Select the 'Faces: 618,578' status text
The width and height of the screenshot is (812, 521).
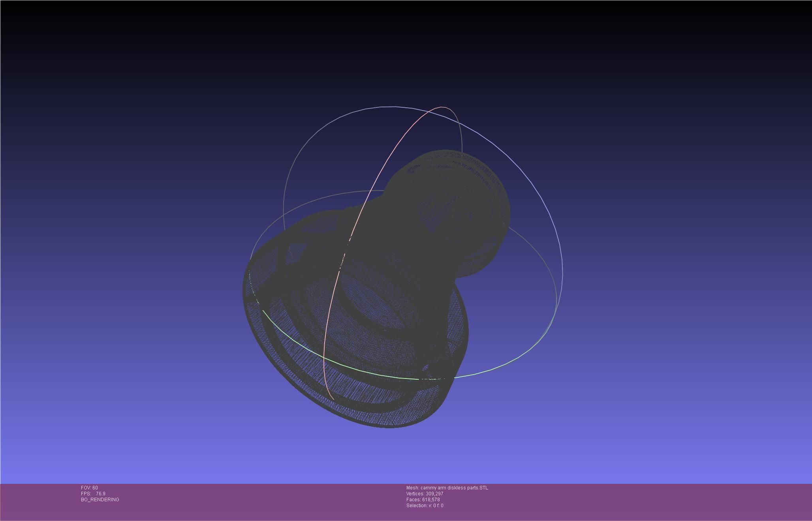coord(423,500)
